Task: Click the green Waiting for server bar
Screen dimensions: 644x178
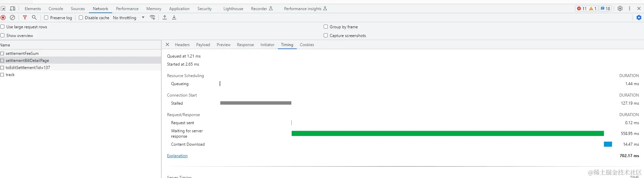Action: pos(448,134)
